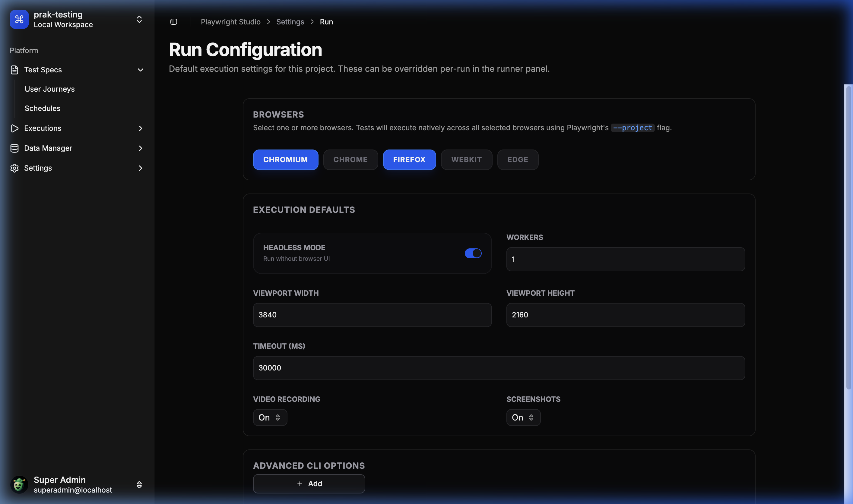Screen dimensions: 853x504
Task: Open Schedules in sidebar
Action: (43, 108)
